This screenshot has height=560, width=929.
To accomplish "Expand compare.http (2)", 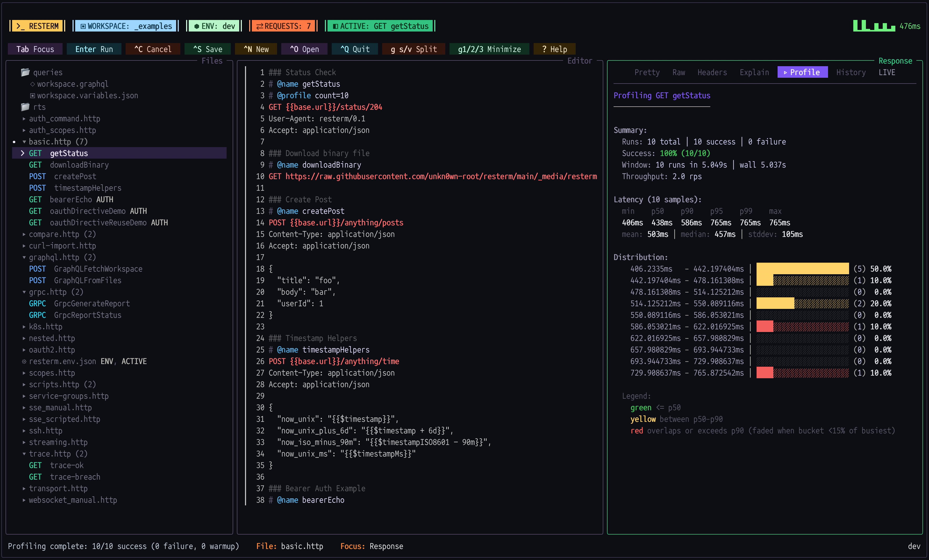I will (24, 234).
